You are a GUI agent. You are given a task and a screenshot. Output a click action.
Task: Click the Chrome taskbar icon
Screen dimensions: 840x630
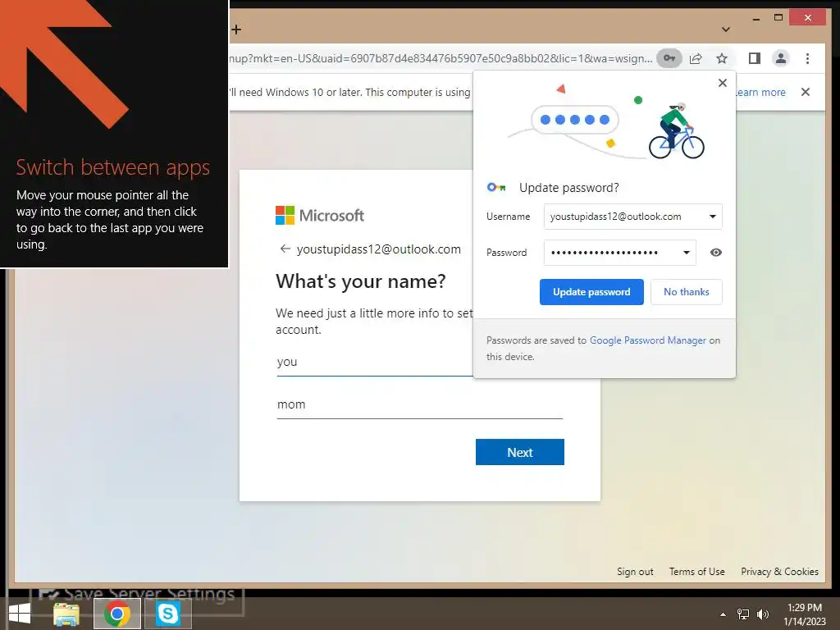[x=117, y=614]
